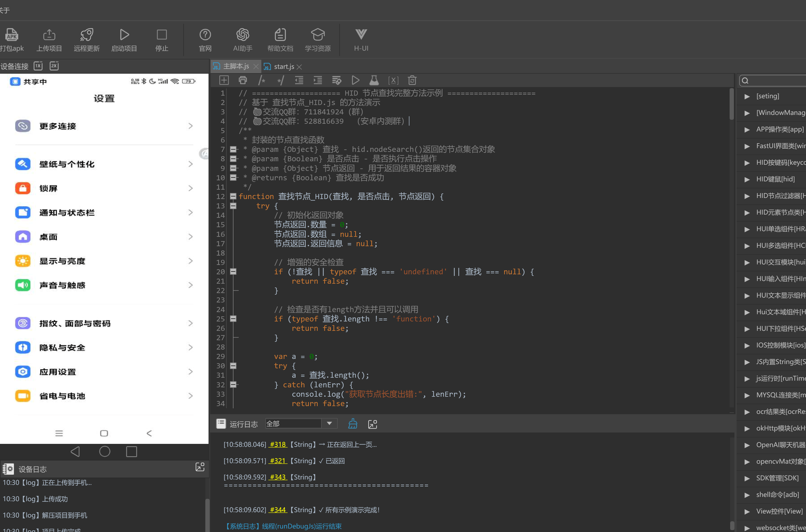Click the uncomment */ icon
The image size is (806, 532).
(280, 80)
